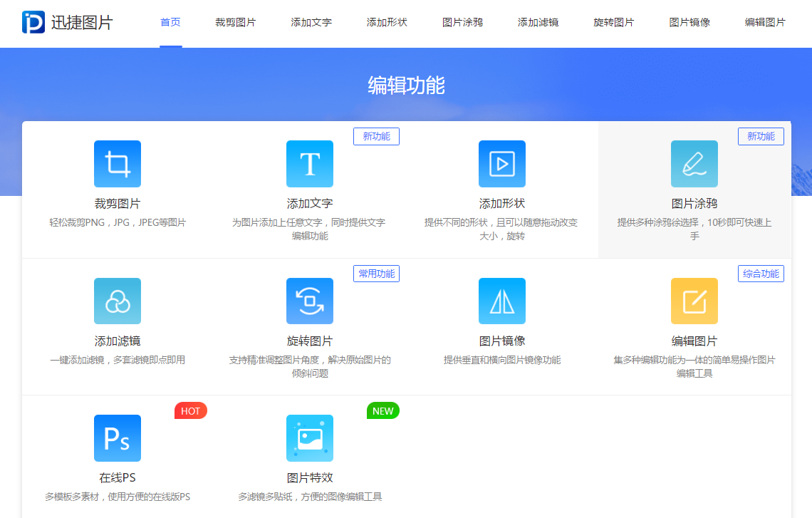Open 添加形状 in the top navigation
Image resolution: width=812 pixels, height=518 pixels.
pyautogui.click(x=387, y=22)
